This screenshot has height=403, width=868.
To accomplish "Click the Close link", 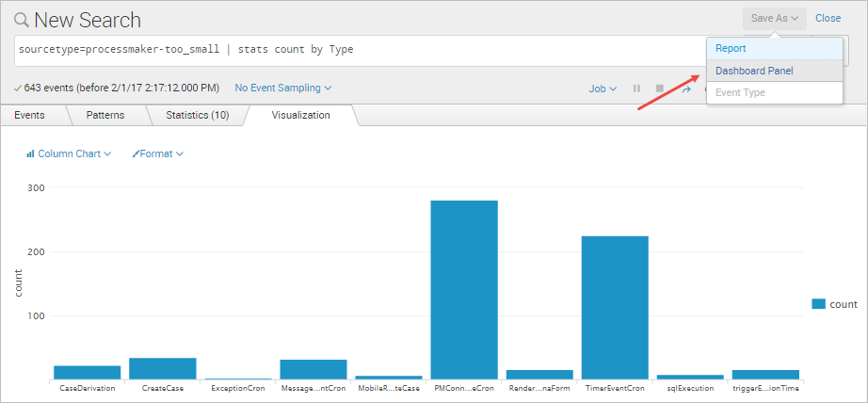I will [x=828, y=18].
